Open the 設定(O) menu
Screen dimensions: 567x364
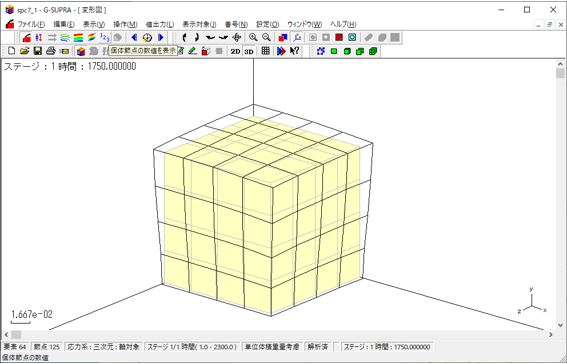pyautogui.click(x=268, y=24)
